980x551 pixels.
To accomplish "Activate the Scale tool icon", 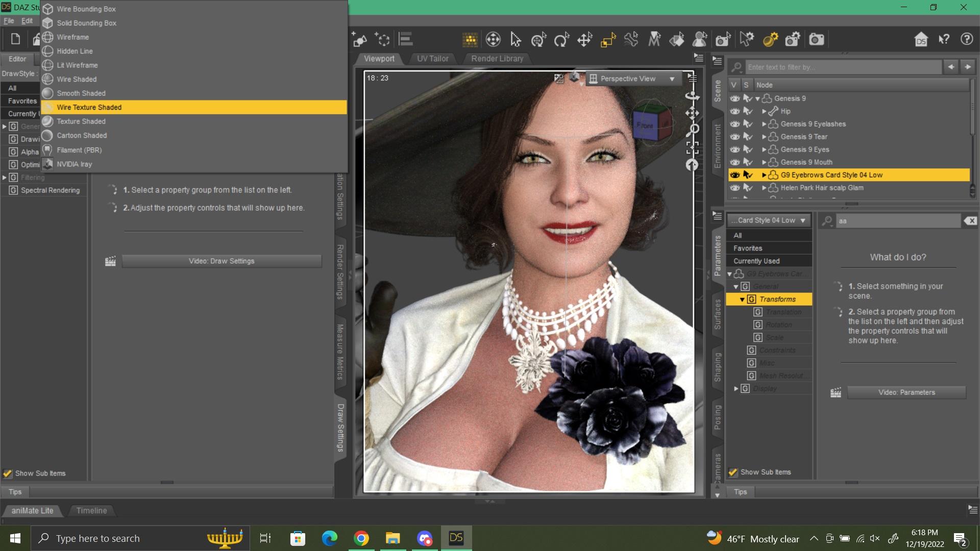I will point(608,39).
